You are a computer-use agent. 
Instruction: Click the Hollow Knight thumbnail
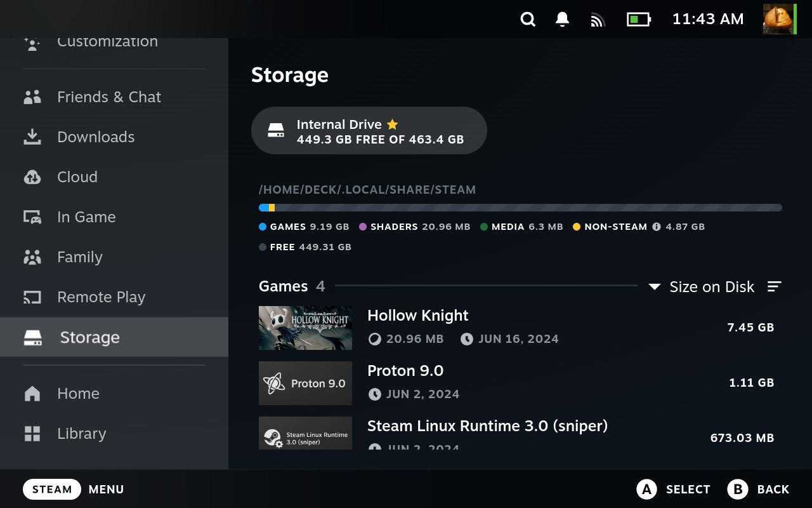pos(305,328)
